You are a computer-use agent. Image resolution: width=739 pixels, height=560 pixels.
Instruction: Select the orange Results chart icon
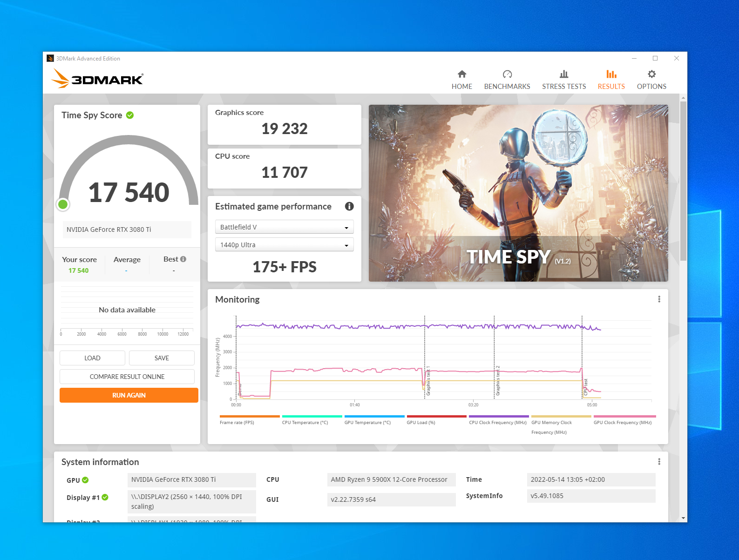point(611,74)
